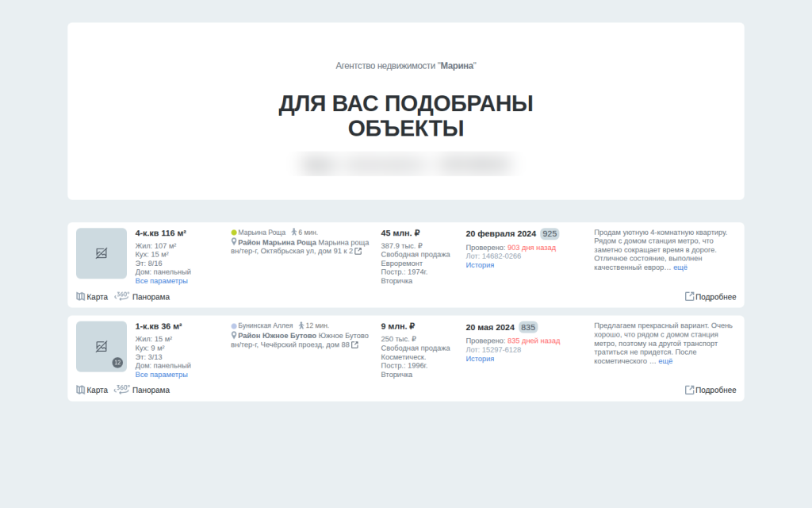
Task: Click Панорама label in the 45 млн listing
Action: [x=151, y=297]
